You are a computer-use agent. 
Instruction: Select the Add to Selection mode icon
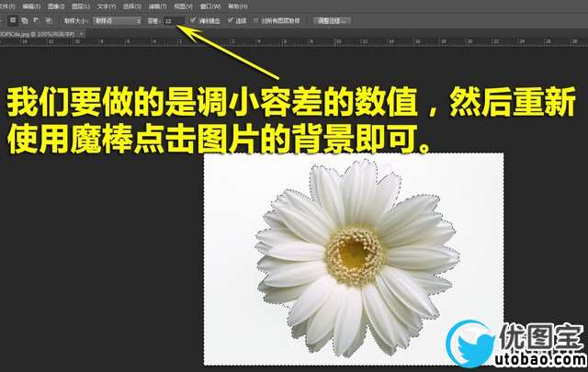[25, 20]
